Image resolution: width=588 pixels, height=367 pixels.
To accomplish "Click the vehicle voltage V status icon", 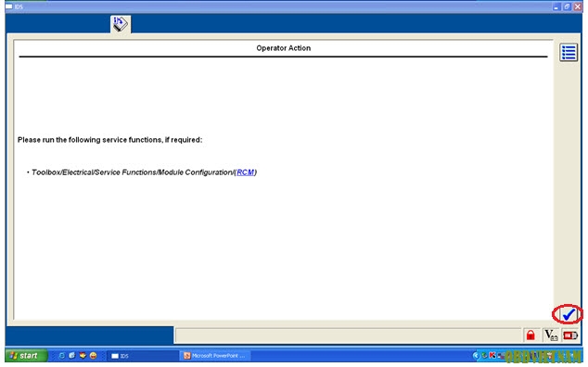I will pos(551,335).
